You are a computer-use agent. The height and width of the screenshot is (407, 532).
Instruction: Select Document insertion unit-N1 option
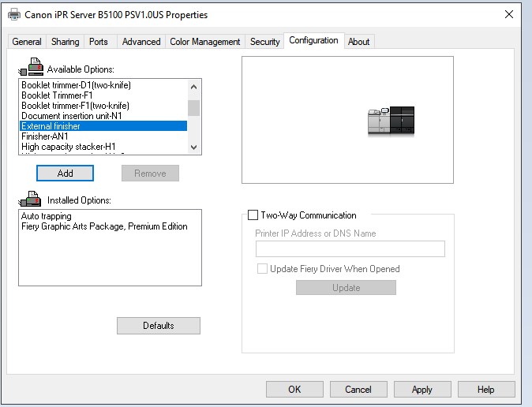(x=71, y=116)
